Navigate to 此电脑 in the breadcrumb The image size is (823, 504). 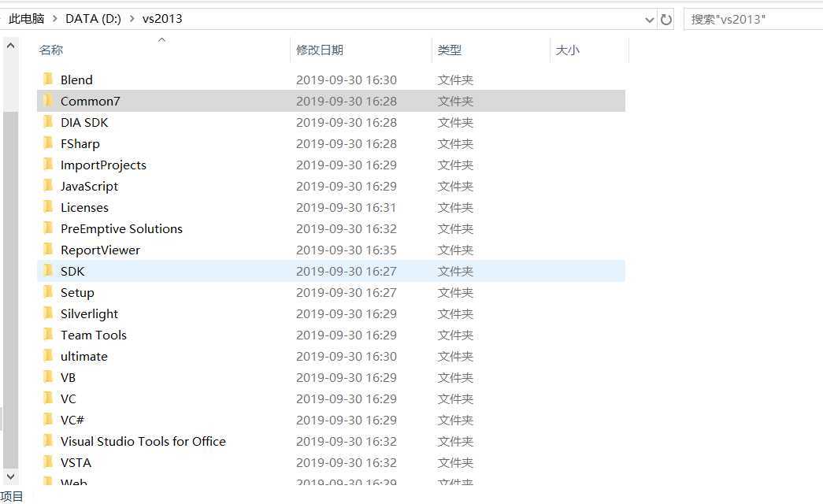pos(26,19)
